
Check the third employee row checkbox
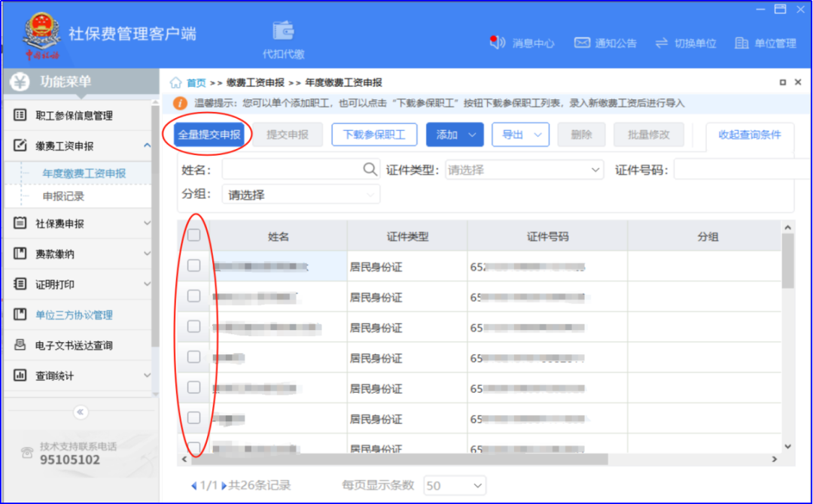click(194, 326)
